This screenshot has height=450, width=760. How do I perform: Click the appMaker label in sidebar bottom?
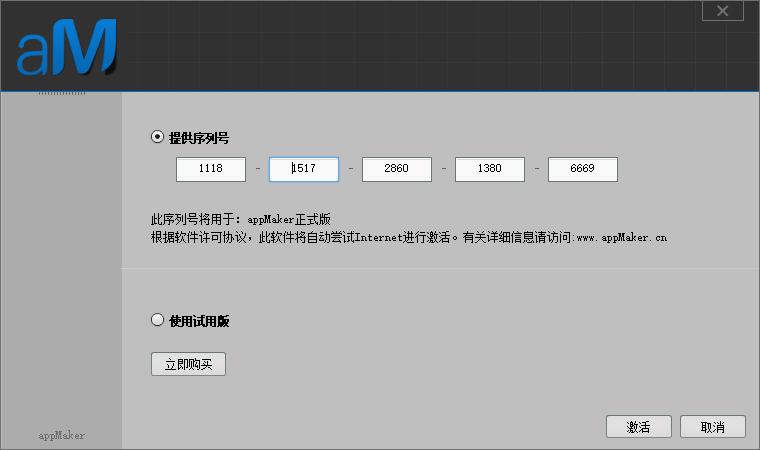[62, 435]
